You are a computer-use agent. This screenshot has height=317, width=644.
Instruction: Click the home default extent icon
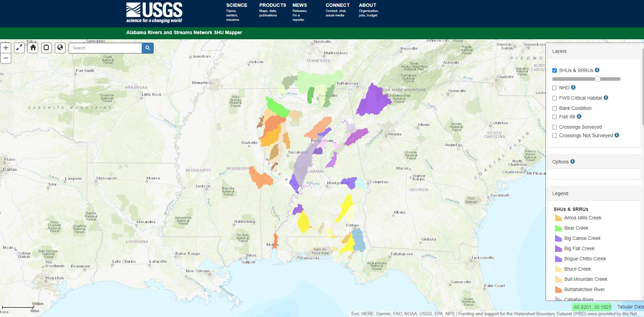tap(33, 48)
